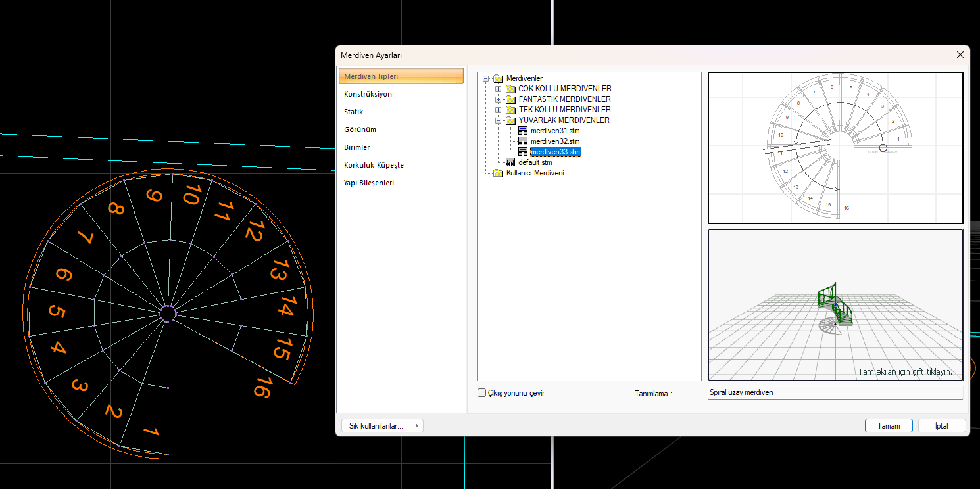The height and width of the screenshot is (489, 980).
Task: Click step 9 in the drawing
Action: (x=155, y=197)
